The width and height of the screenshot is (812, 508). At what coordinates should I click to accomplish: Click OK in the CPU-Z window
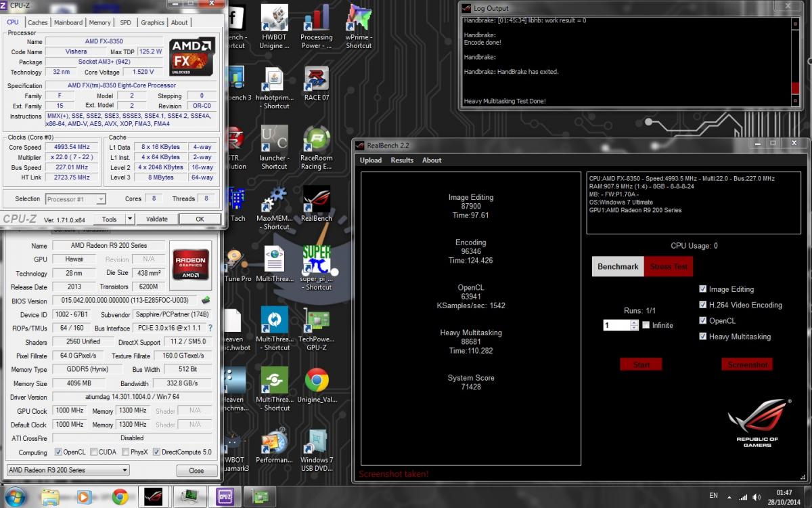(200, 219)
